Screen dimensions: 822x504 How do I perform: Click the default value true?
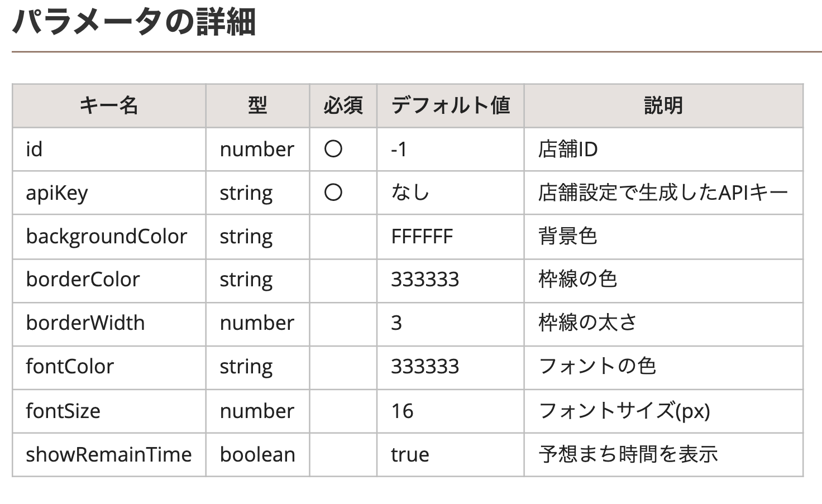tap(410, 455)
